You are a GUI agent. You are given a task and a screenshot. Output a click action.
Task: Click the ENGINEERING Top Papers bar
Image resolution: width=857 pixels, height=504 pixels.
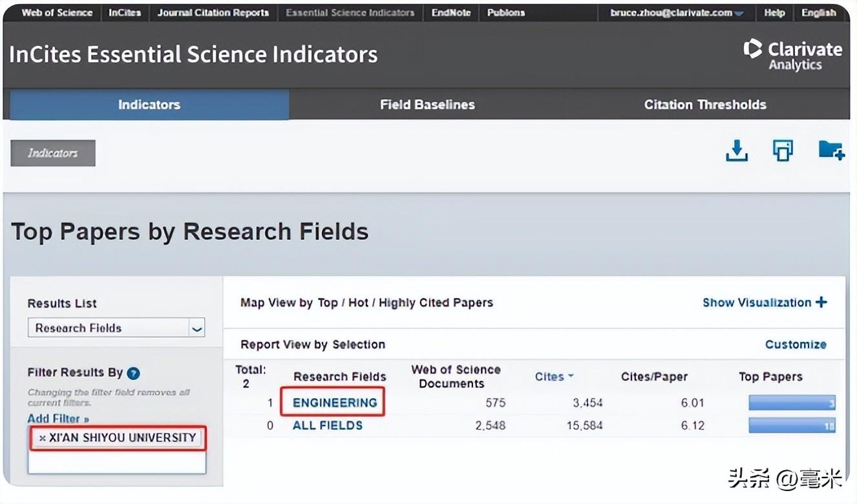(792, 403)
